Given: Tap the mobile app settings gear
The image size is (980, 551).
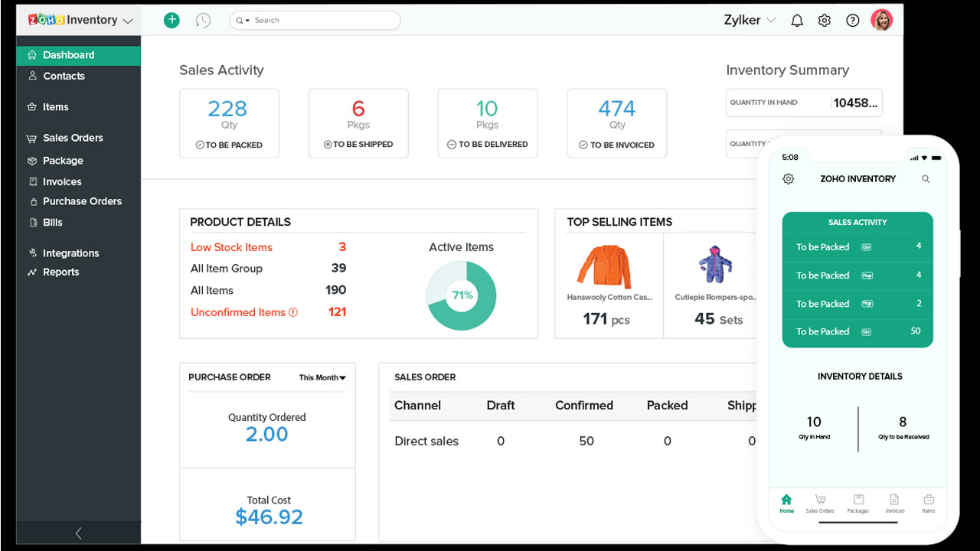Looking at the screenshot, I should point(788,179).
